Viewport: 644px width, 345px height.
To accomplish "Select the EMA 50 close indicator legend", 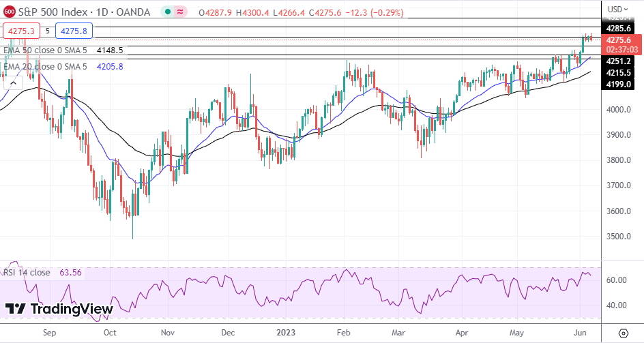I will (x=45, y=50).
